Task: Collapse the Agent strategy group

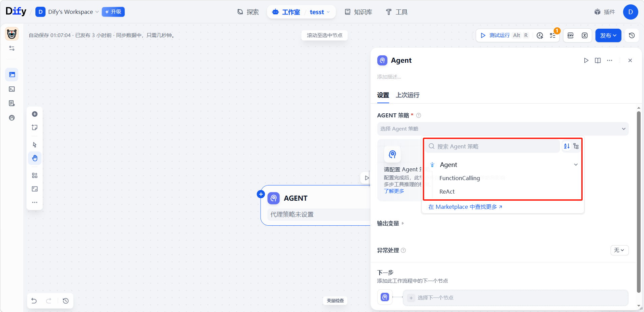Action: [576, 165]
